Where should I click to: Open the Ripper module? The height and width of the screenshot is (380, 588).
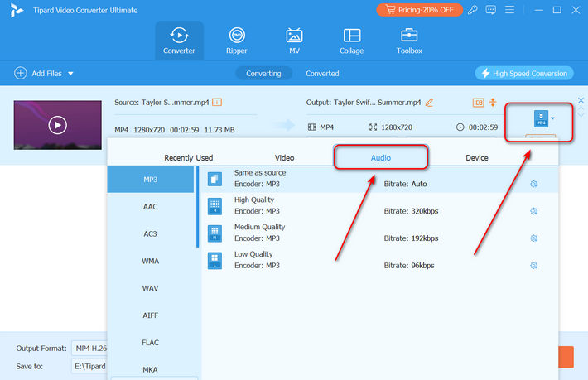237,41
